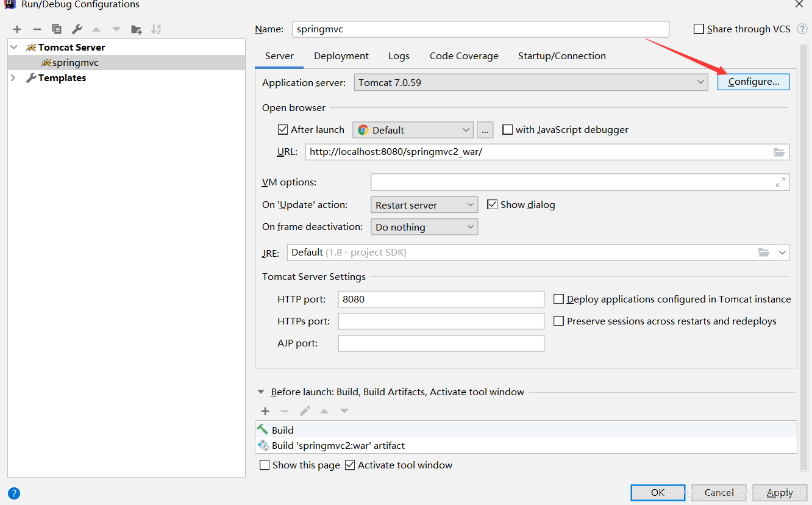
Task: Expand Templates tree node
Action: [13, 77]
